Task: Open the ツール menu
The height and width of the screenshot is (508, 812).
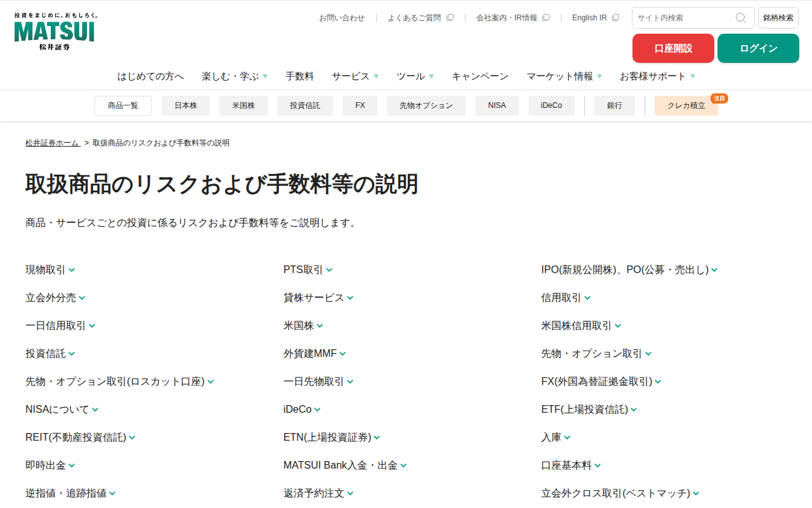Action: [x=416, y=76]
